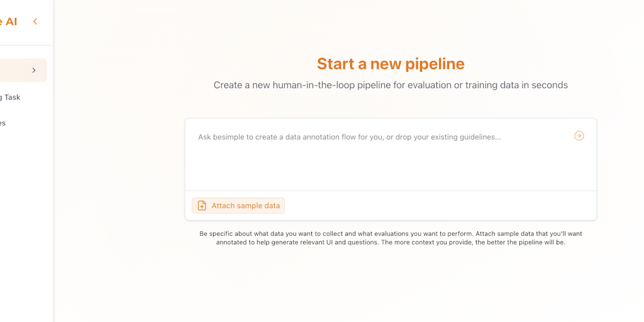644x322 pixels.
Task: Select the highlighted sidebar navigation row
Action: click(x=23, y=70)
